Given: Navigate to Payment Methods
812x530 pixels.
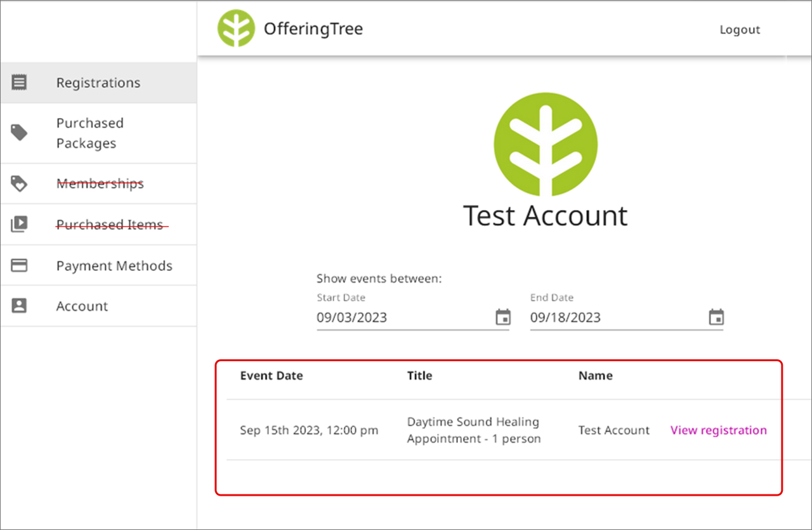Looking at the screenshot, I should point(98,265).
